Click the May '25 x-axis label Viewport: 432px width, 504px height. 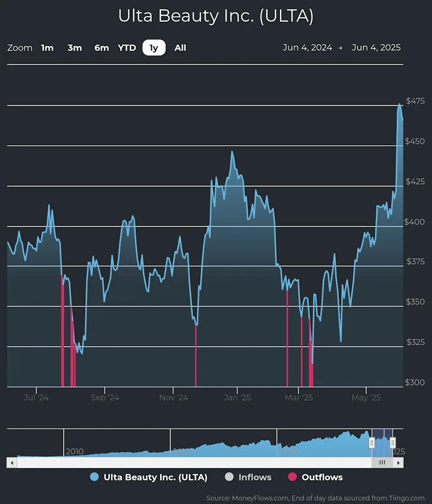pos(366,398)
